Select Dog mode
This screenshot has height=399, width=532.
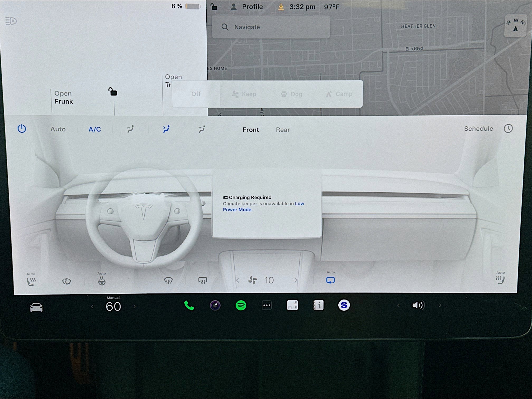click(x=292, y=94)
